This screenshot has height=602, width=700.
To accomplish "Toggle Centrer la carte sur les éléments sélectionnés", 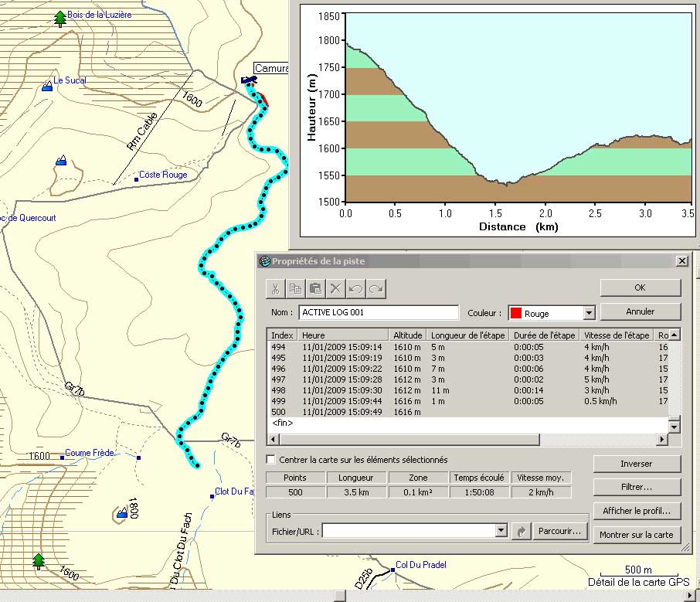I will [270, 460].
